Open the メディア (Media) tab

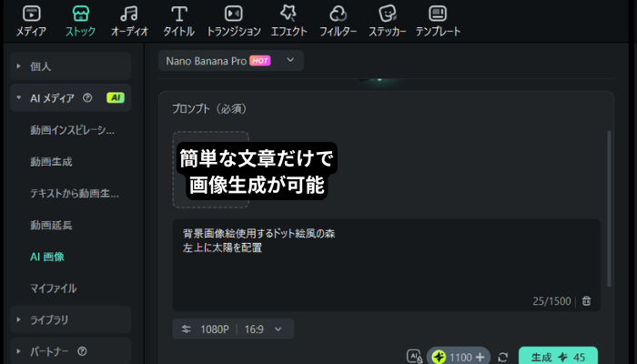coord(31,20)
